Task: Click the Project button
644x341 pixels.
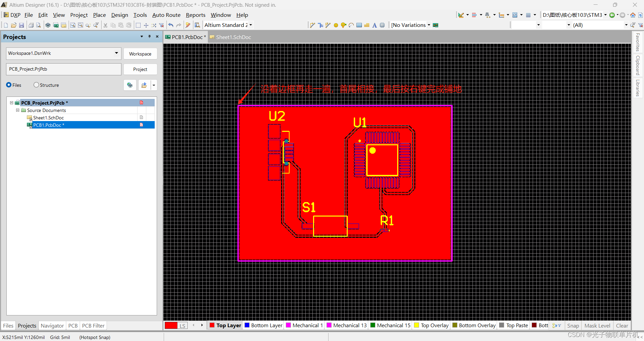Action: [x=140, y=69]
